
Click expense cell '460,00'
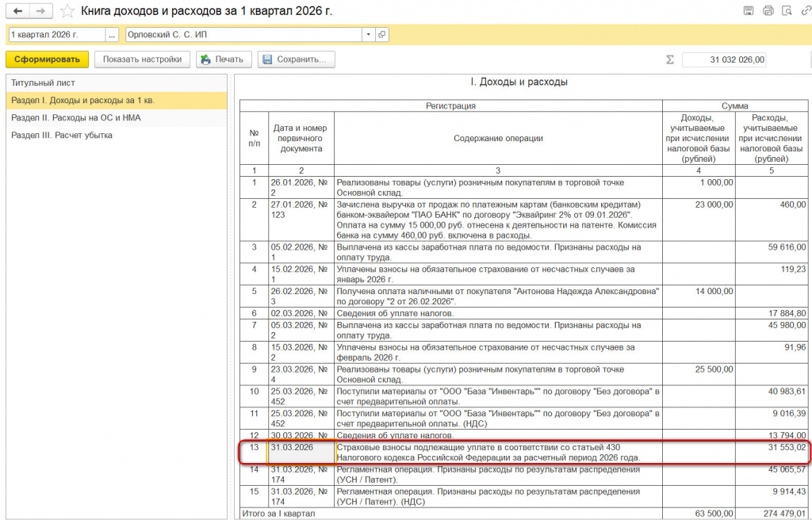tap(772, 220)
